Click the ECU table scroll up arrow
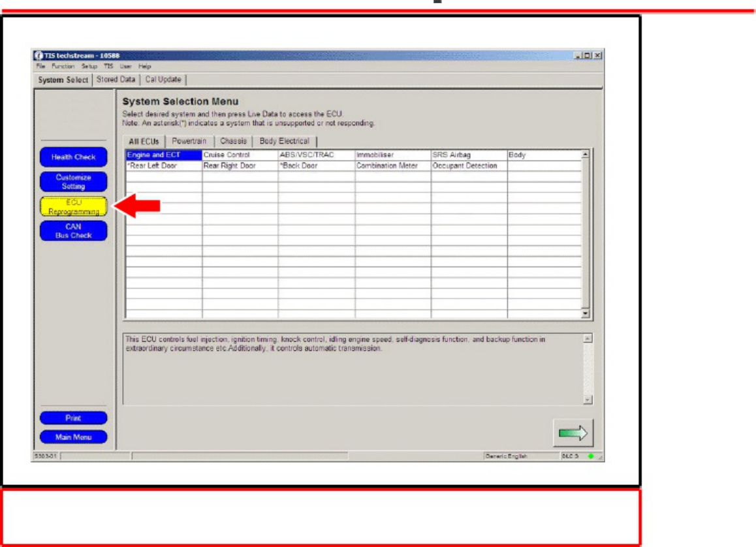The image size is (756, 547). pyautogui.click(x=586, y=154)
